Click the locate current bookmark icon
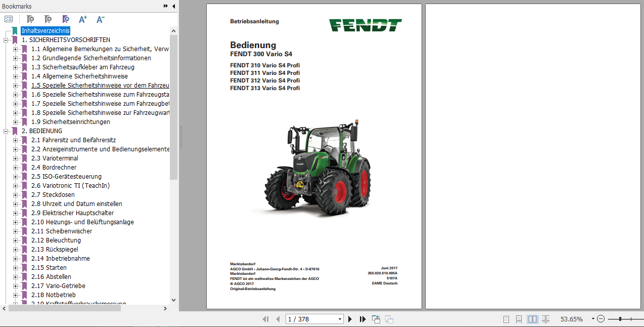Screen dimensions: 644x327 click(x=66, y=19)
